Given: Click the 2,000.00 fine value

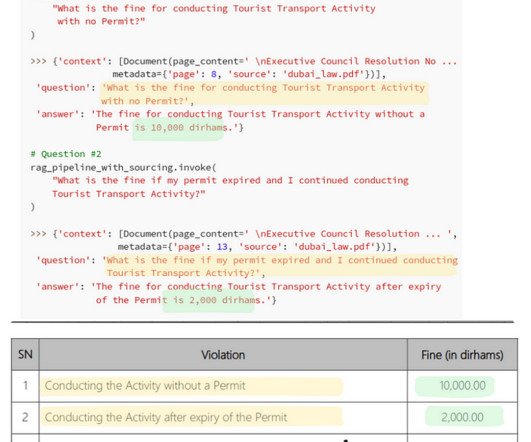Looking at the screenshot, I should (x=462, y=417).
